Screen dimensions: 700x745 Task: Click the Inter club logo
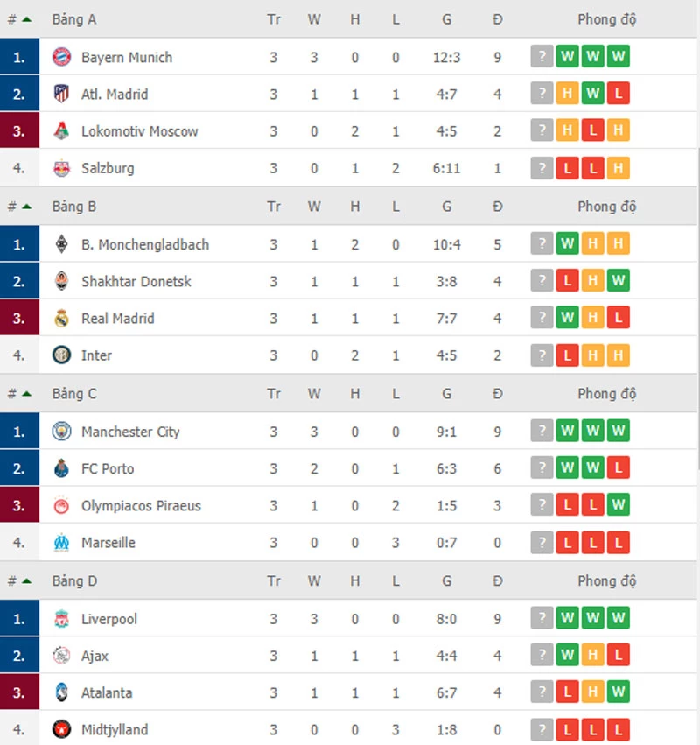pos(61,355)
